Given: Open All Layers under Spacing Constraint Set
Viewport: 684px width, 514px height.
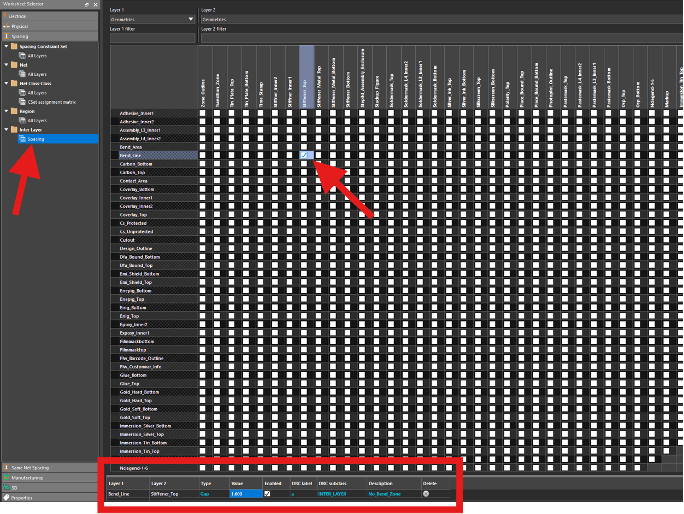Looking at the screenshot, I should coord(37,56).
